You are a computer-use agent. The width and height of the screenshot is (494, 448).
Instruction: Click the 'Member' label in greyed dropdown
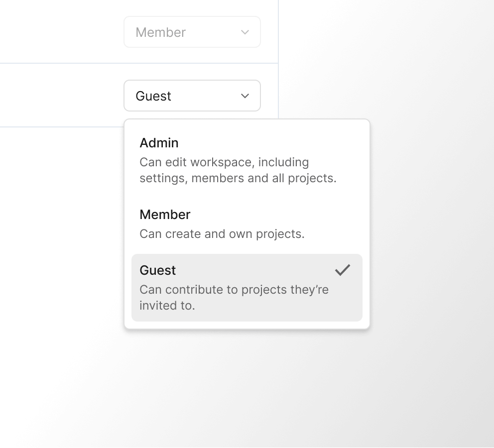[x=160, y=32]
